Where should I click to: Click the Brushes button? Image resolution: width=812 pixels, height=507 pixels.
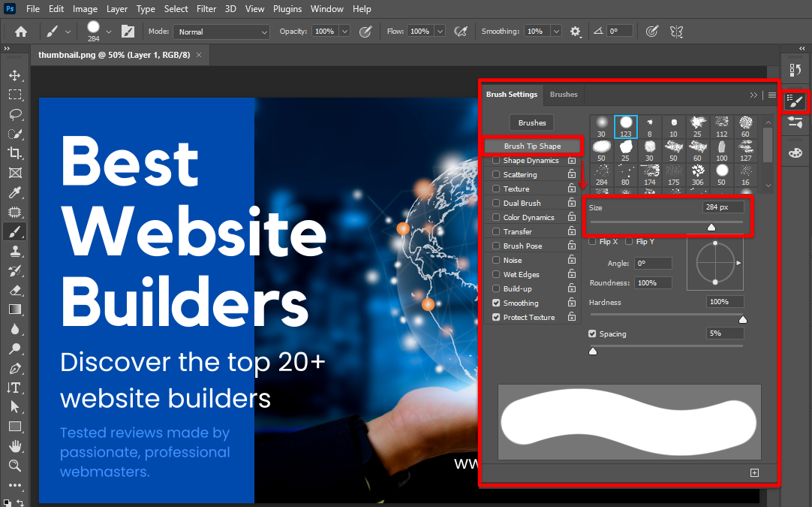(x=532, y=122)
